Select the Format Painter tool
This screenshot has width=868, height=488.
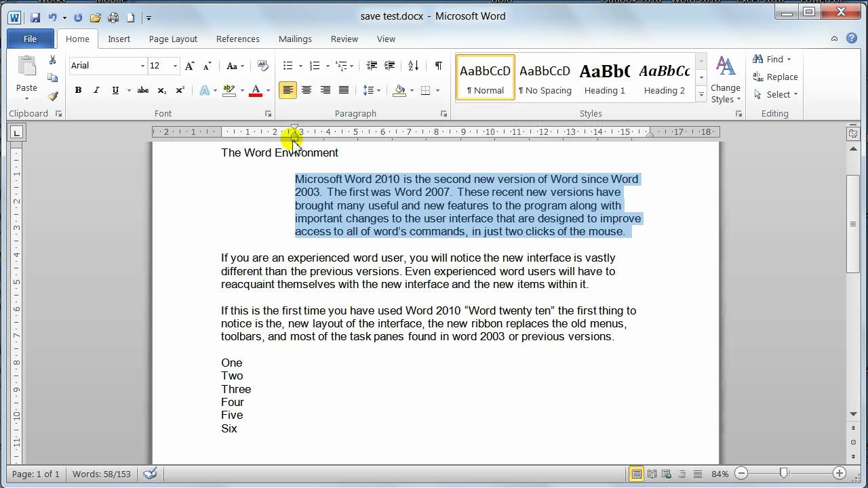click(x=52, y=96)
